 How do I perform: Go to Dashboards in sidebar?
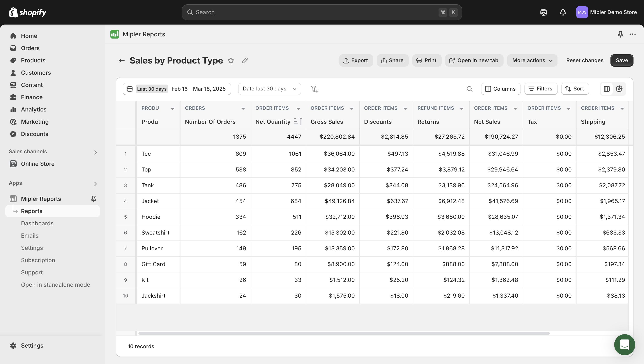[37, 223]
